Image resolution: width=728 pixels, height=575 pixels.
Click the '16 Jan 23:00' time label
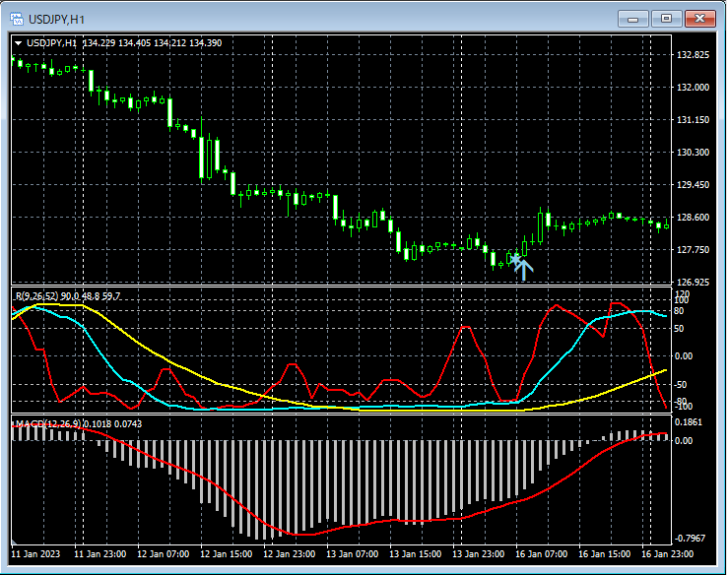668,554
